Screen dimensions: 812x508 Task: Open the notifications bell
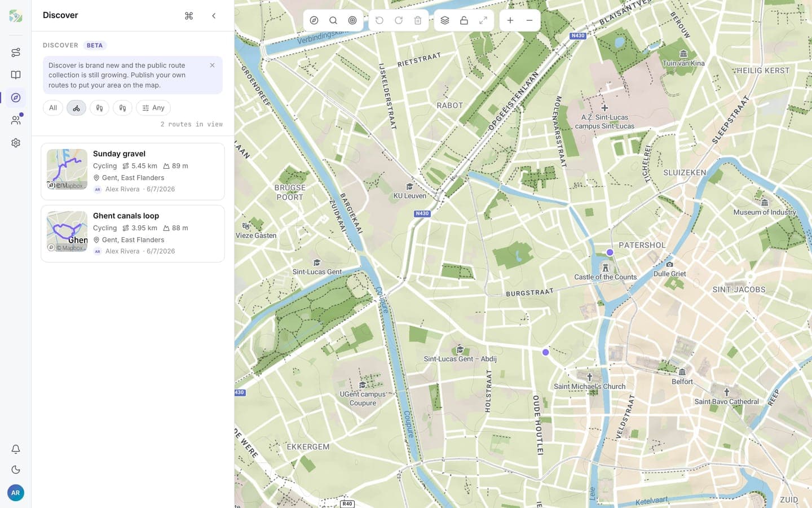tap(16, 449)
